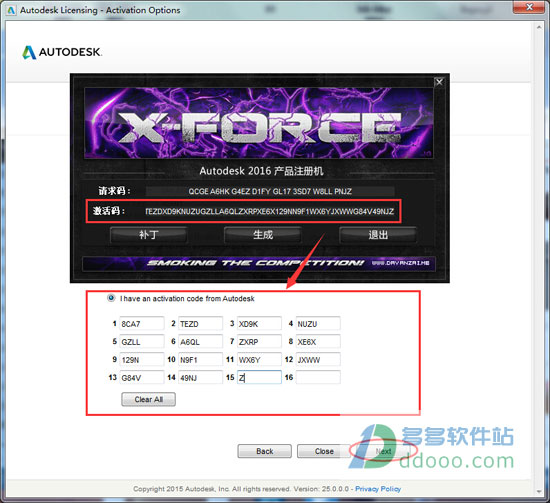550x503 pixels.
Task: Click the Close button beside Back
Action: (324, 451)
